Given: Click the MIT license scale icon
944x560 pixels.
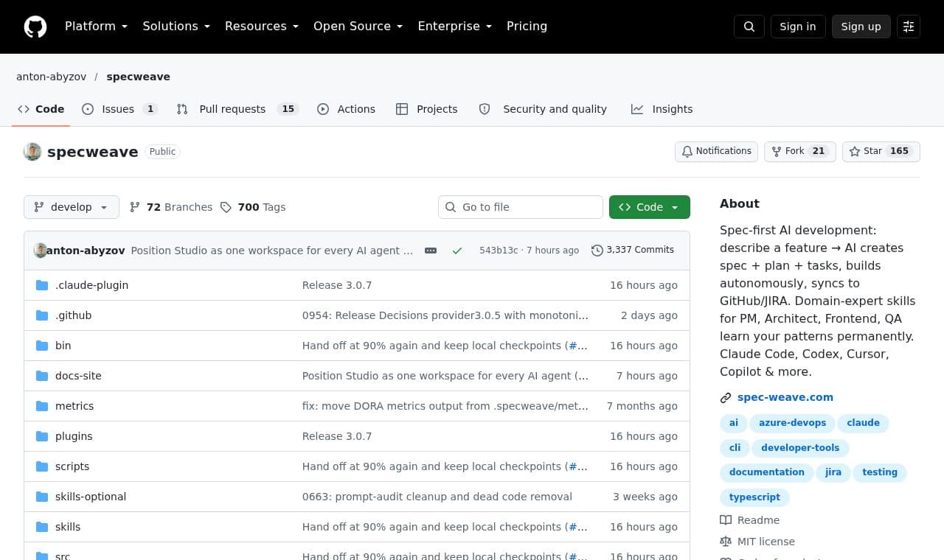Looking at the screenshot, I should [726, 542].
